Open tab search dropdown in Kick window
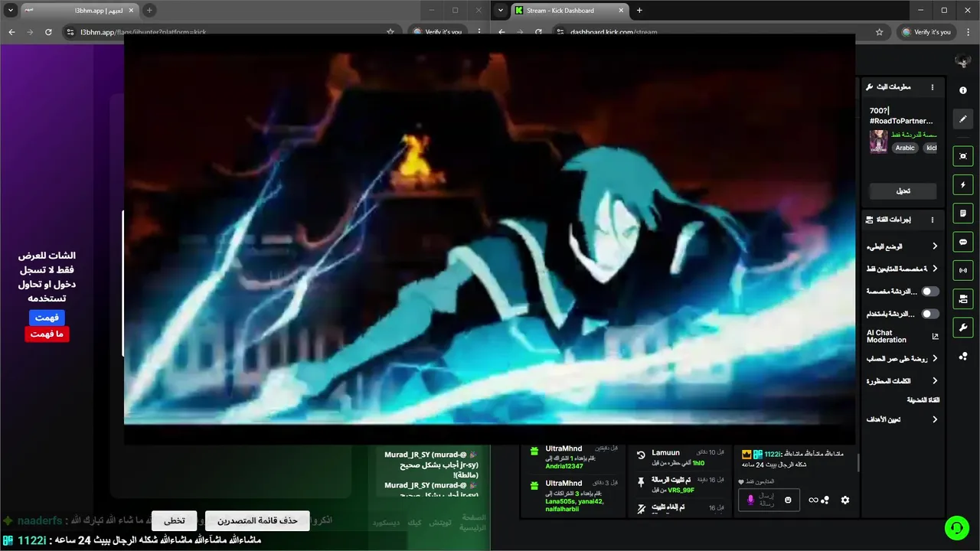 (x=501, y=11)
